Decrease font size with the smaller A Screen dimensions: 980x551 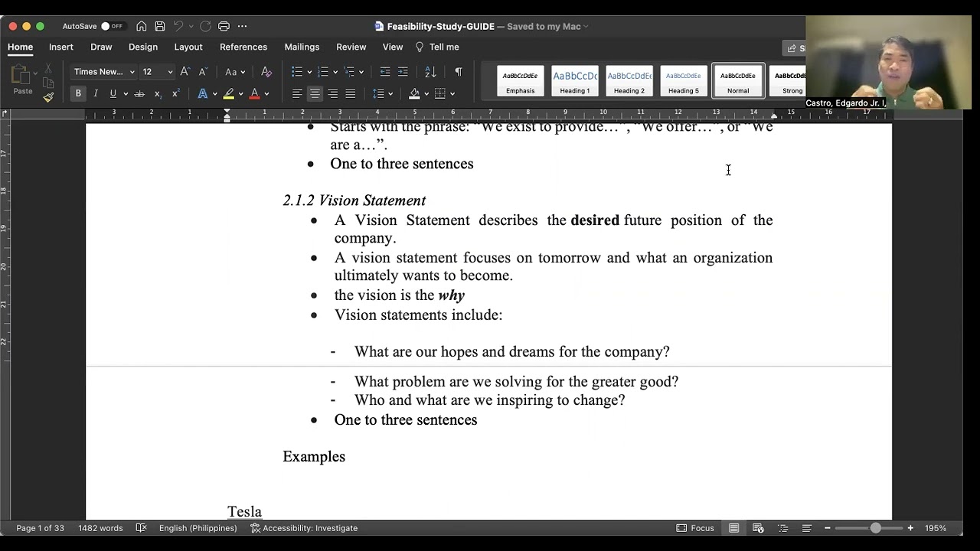pos(203,71)
